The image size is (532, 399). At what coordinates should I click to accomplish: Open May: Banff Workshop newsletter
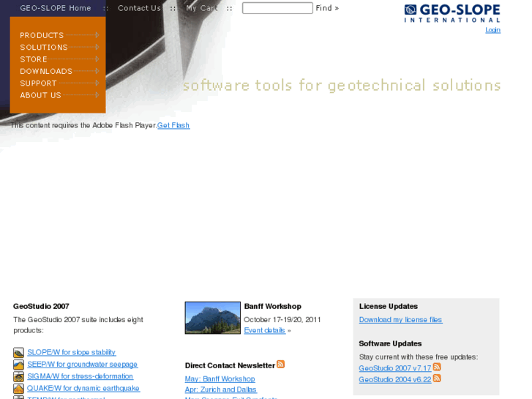220,379
